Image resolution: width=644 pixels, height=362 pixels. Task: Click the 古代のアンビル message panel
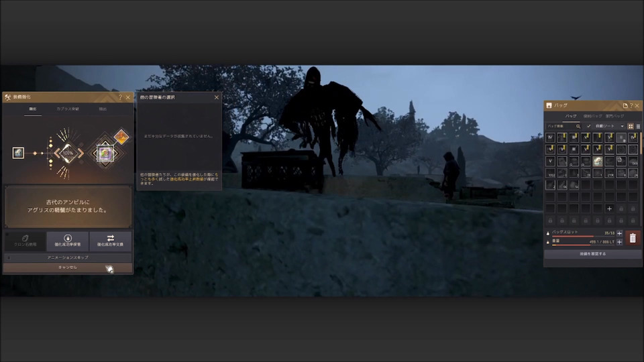coord(68,206)
